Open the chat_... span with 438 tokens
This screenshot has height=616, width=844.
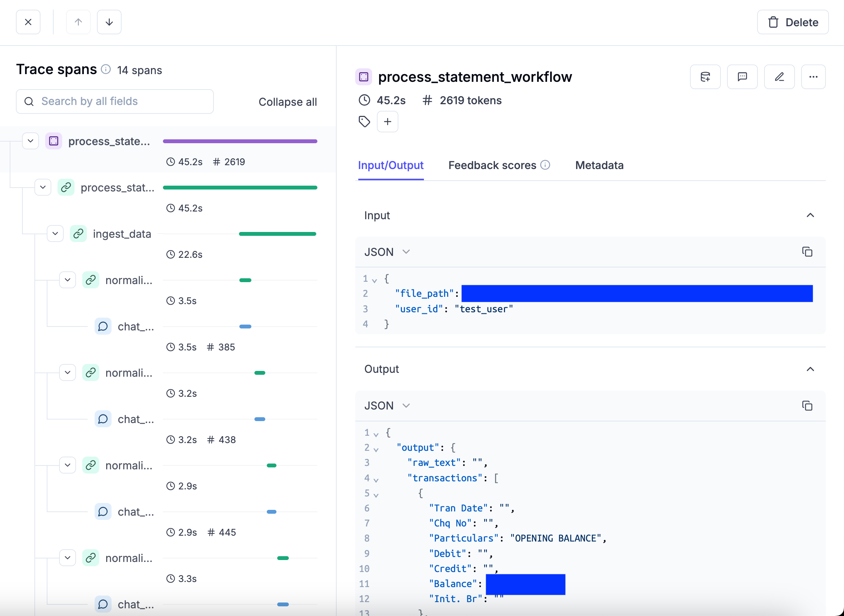tap(136, 419)
